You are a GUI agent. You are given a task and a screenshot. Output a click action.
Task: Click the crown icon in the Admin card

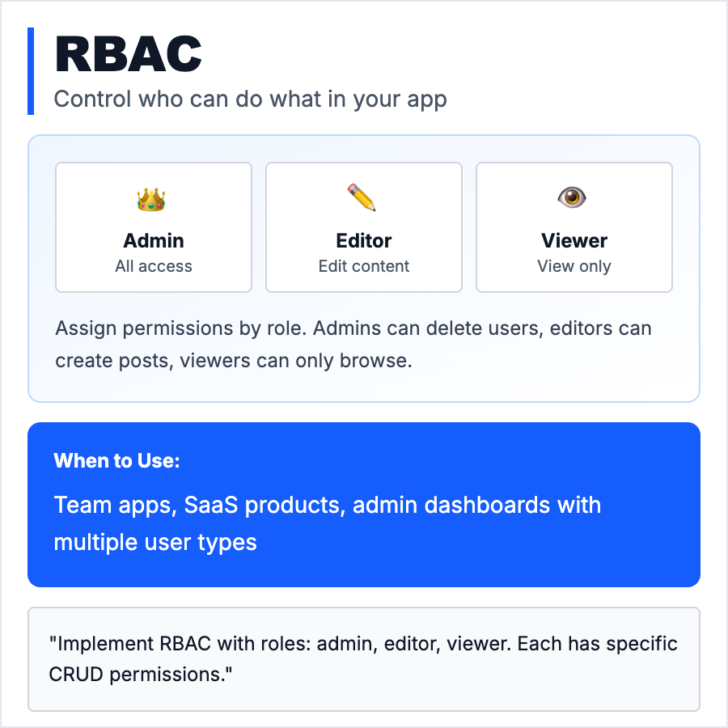[x=153, y=198]
